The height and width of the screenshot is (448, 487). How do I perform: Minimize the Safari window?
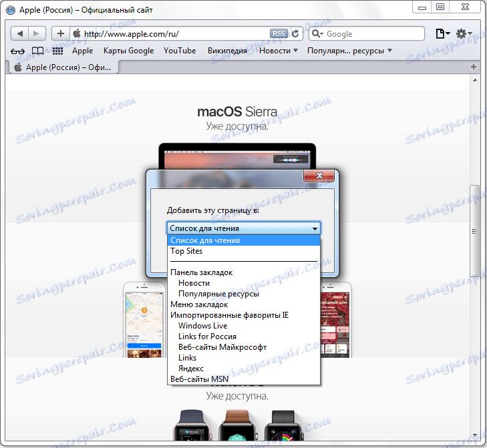tap(422, 7)
